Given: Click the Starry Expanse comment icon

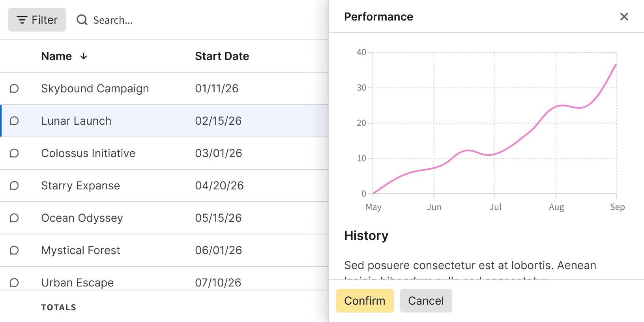Looking at the screenshot, I should (14, 185).
